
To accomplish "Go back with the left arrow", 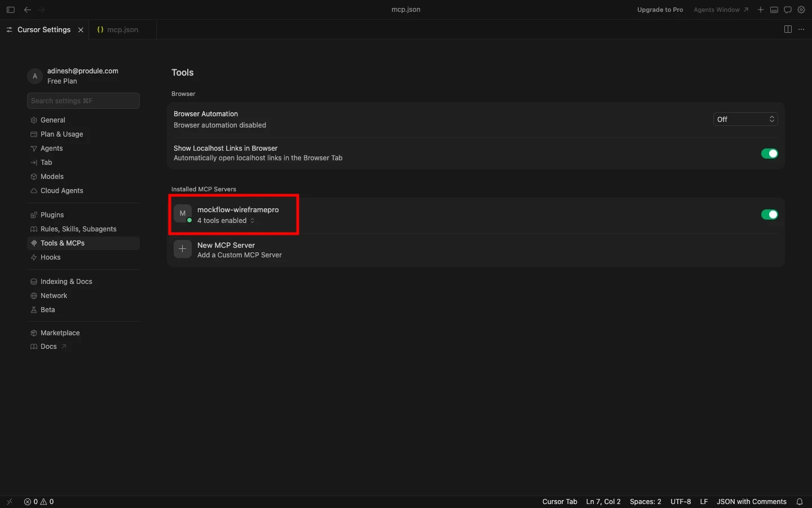I will coord(27,10).
